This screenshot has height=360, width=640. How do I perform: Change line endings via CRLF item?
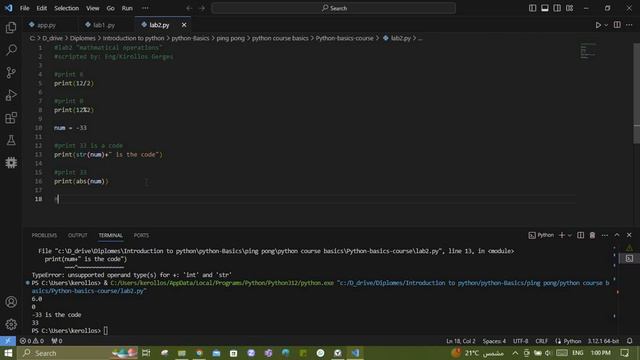point(542,341)
